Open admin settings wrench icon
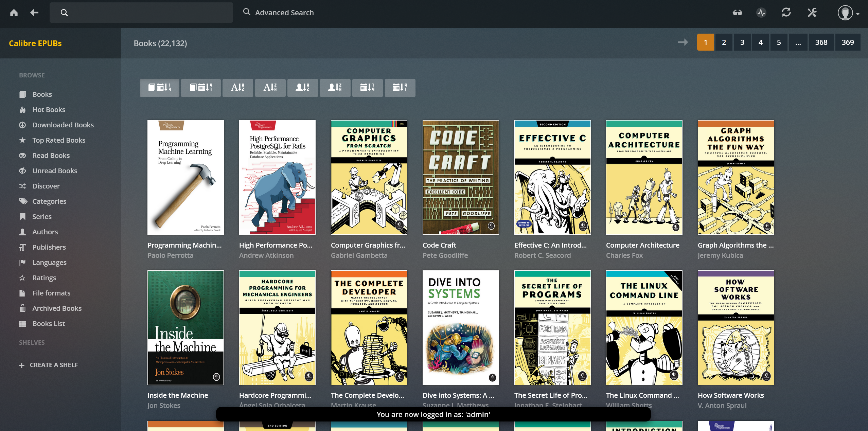 (812, 13)
